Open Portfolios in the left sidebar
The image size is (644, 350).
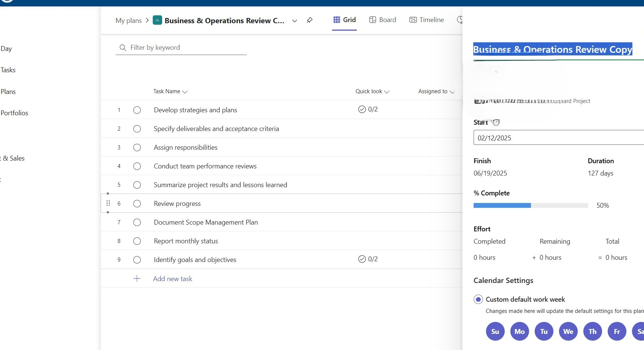(x=14, y=113)
